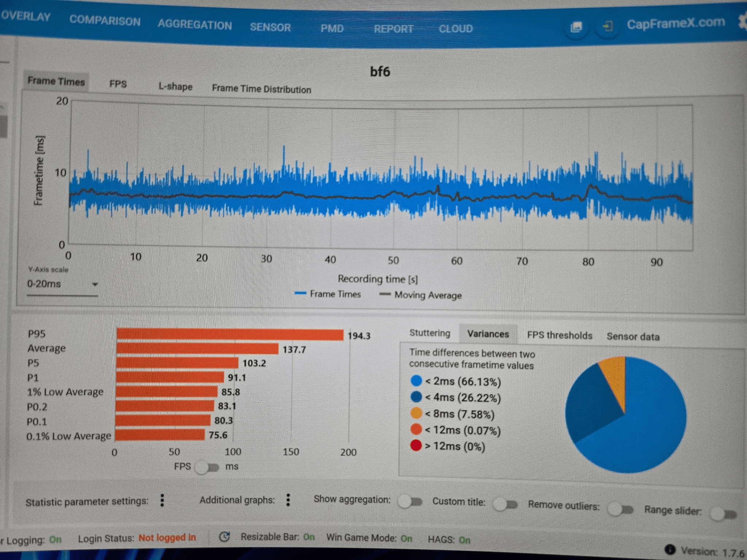Enable the Custom title switch

coord(505,505)
